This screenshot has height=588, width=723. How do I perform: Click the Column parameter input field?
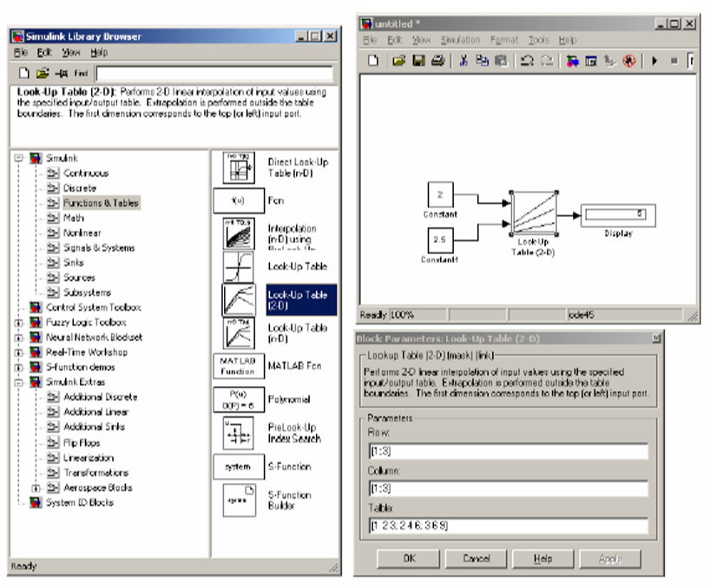pyautogui.click(x=508, y=488)
